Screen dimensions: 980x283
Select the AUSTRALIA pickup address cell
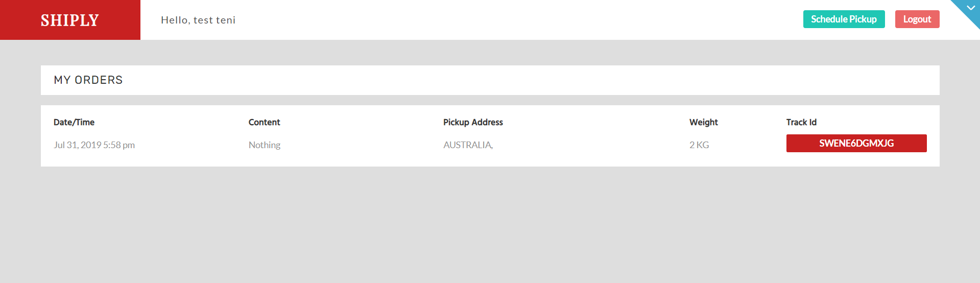[468, 145]
